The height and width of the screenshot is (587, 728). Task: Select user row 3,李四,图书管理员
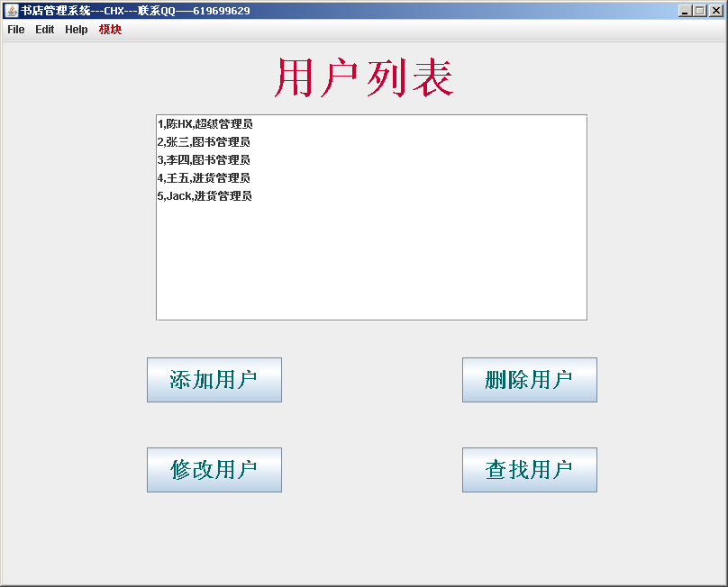click(371, 160)
